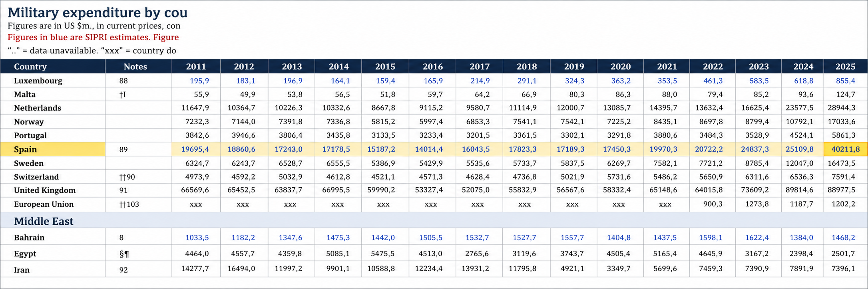Image resolution: width=868 pixels, height=289 pixels.
Task: Select the 2018 column header
Action: pos(526,67)
